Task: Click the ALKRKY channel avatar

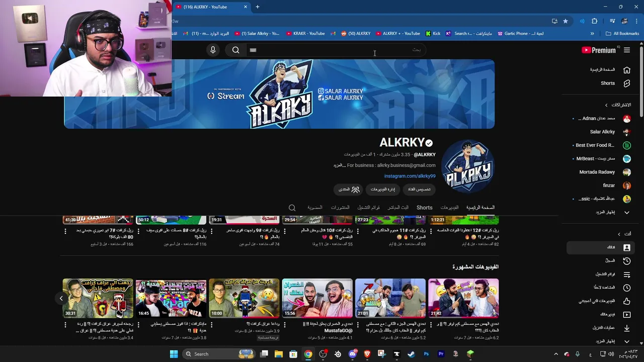Action: pos(468,166)
